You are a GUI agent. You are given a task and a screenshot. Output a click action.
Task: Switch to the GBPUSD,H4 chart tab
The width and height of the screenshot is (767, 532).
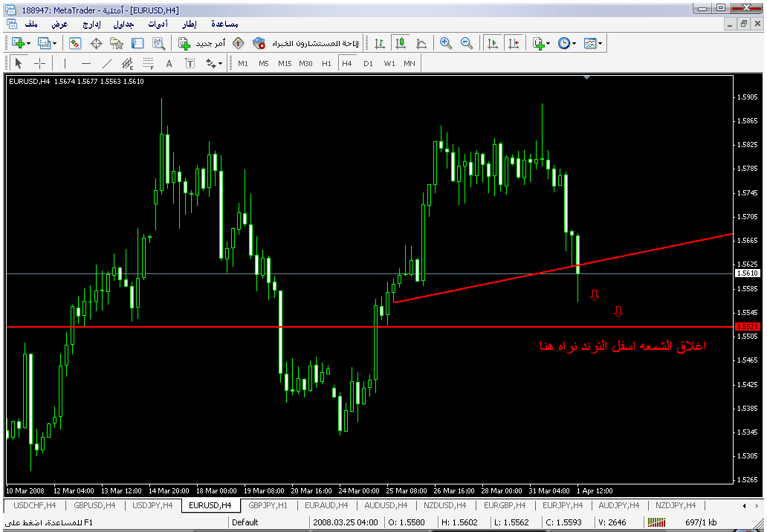tap(94, 505)
